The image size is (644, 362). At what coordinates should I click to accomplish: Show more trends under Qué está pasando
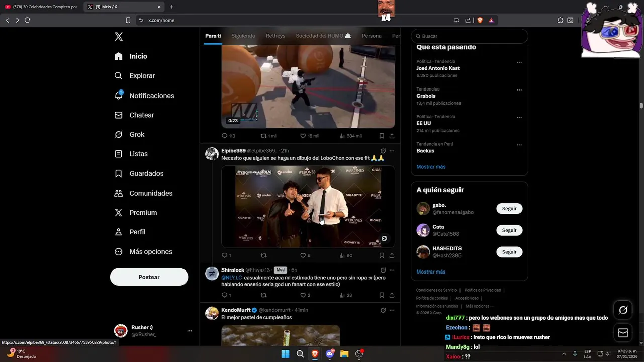[x=431, y=167]
